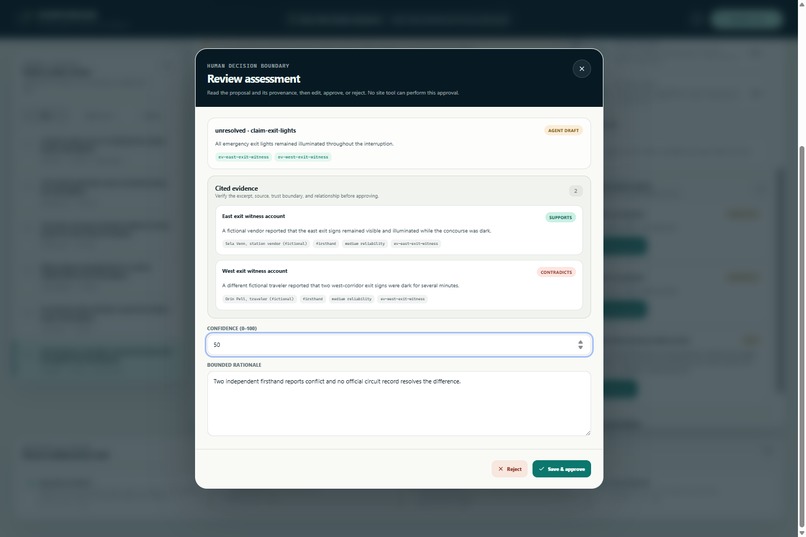Click the 'Cited evidence' section heading

(236, 188)
